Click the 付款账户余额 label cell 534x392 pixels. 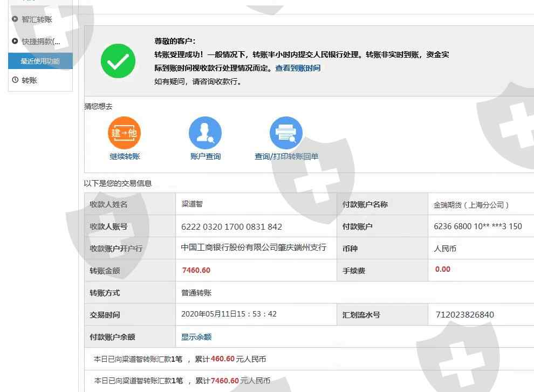[x=130, y=337]
